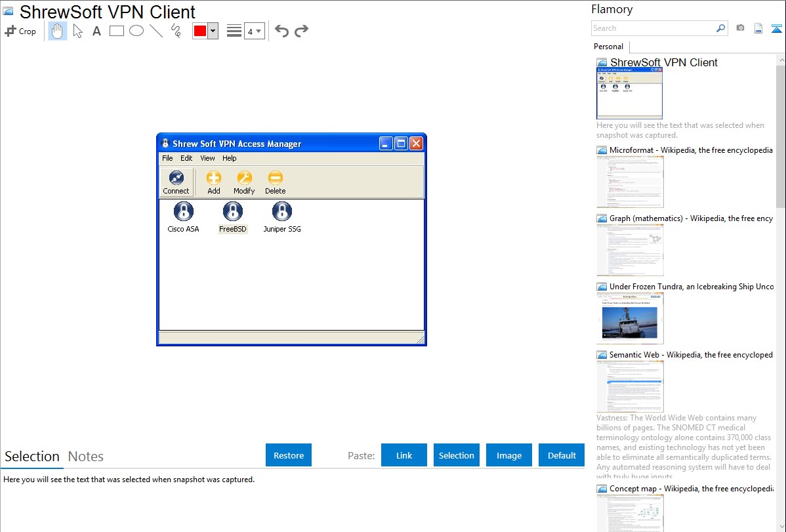Screen dimensions: 786x532
Task: Click the Shrew Soft VPN Access Manager title bar icon
Action: point(165,144)
